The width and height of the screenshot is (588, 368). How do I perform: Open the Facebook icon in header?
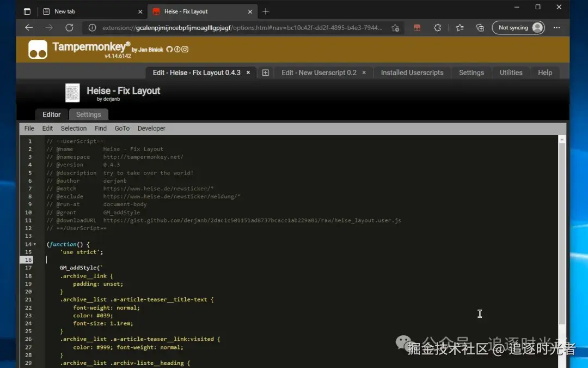177,49
